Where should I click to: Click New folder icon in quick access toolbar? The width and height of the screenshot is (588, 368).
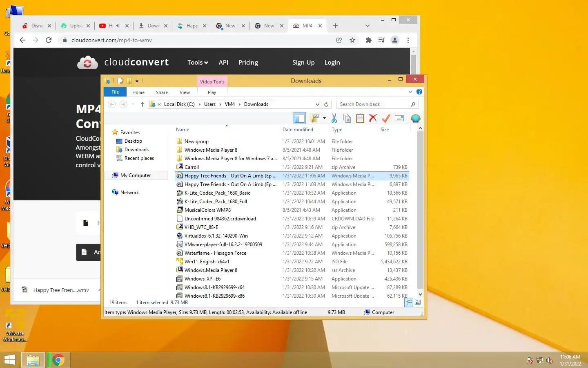point(129,81)
